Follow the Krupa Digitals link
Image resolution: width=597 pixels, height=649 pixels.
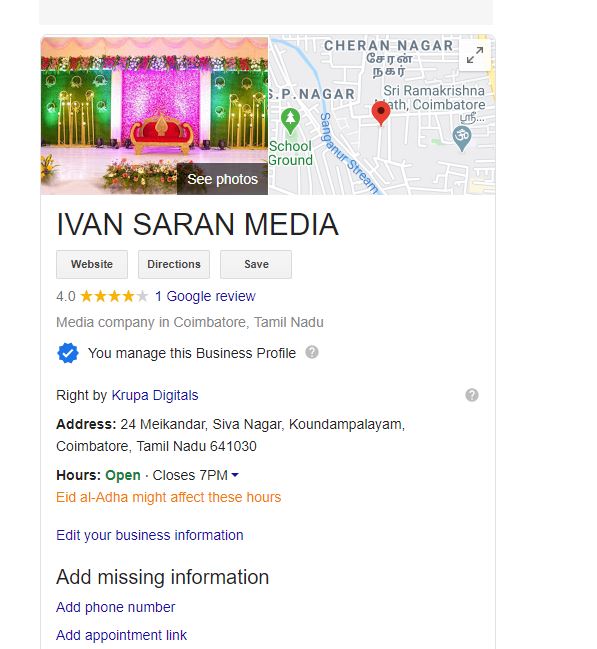click(155, 395)
